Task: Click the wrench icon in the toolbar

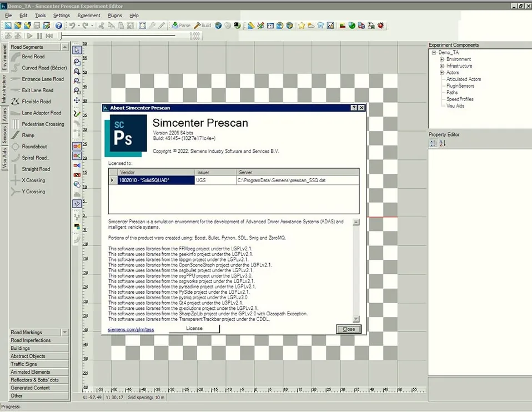Action: (x=152, y=26)
